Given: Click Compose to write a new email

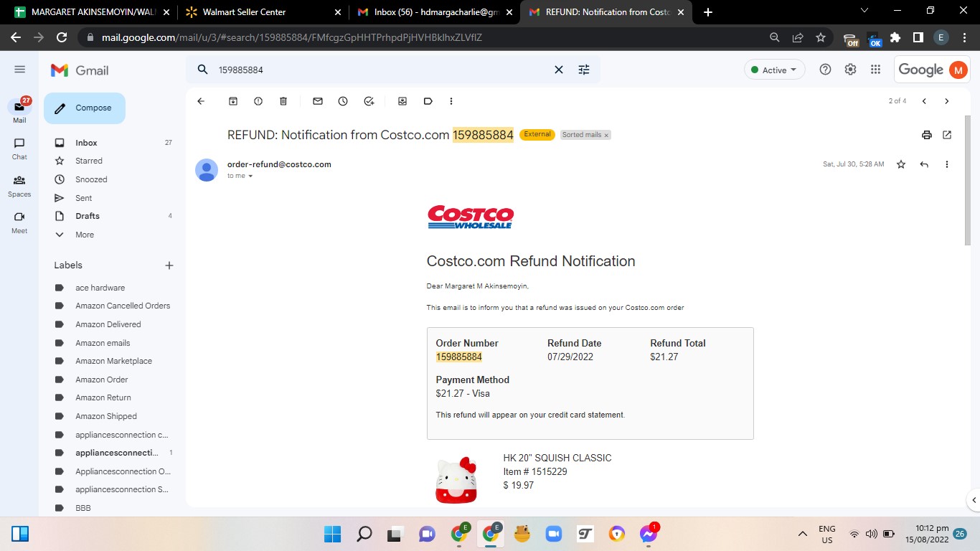Looking at the screenshot, I should click(85, 108).
